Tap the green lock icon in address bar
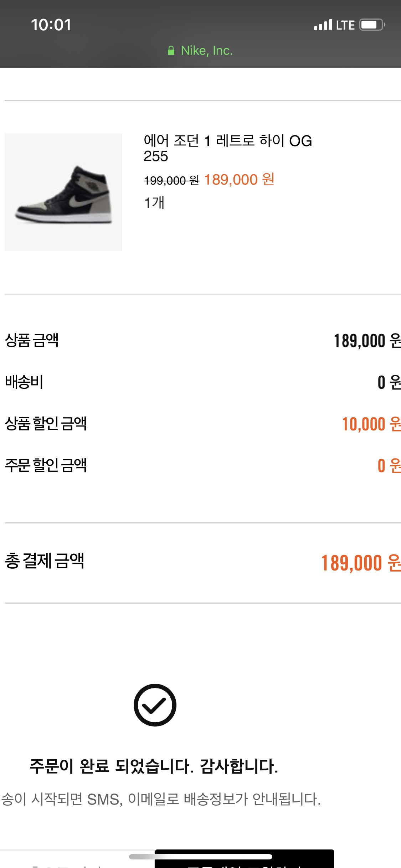This screenshot has width=401, height=868. point(171,51)
